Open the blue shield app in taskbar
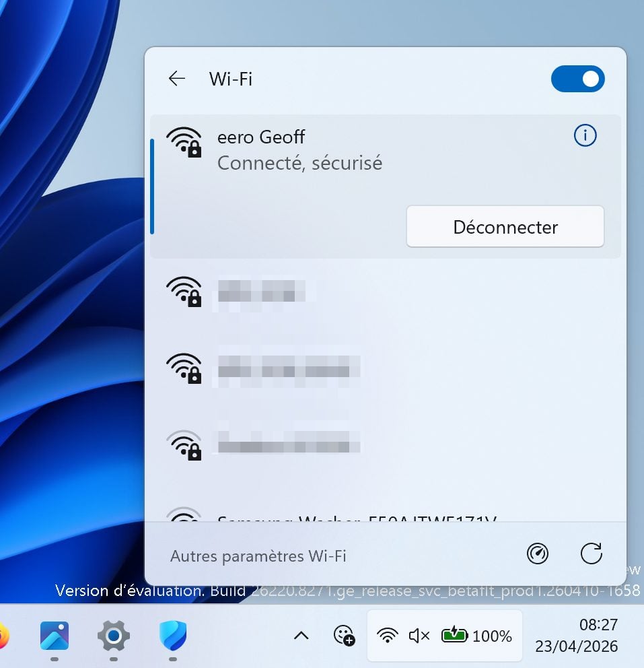 coord(173,635)
